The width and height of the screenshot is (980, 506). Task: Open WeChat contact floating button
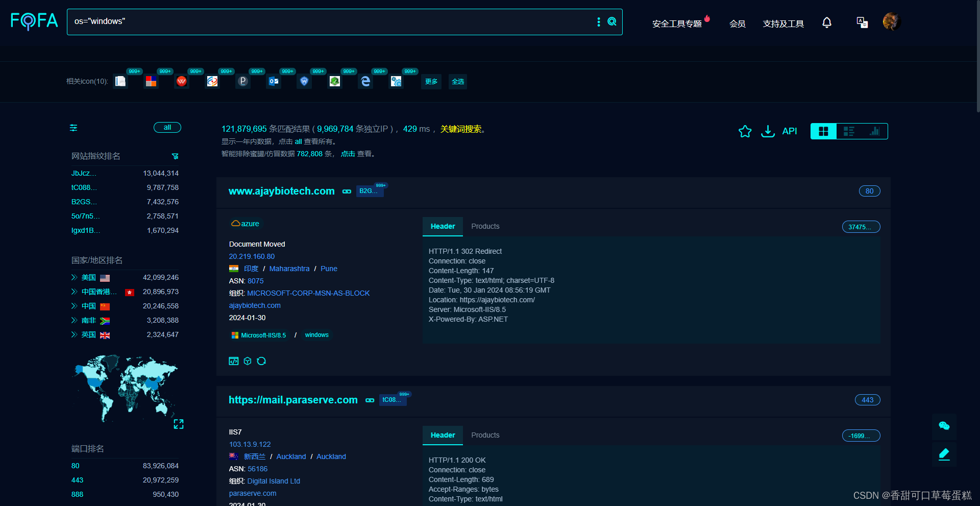pos(944,426)
